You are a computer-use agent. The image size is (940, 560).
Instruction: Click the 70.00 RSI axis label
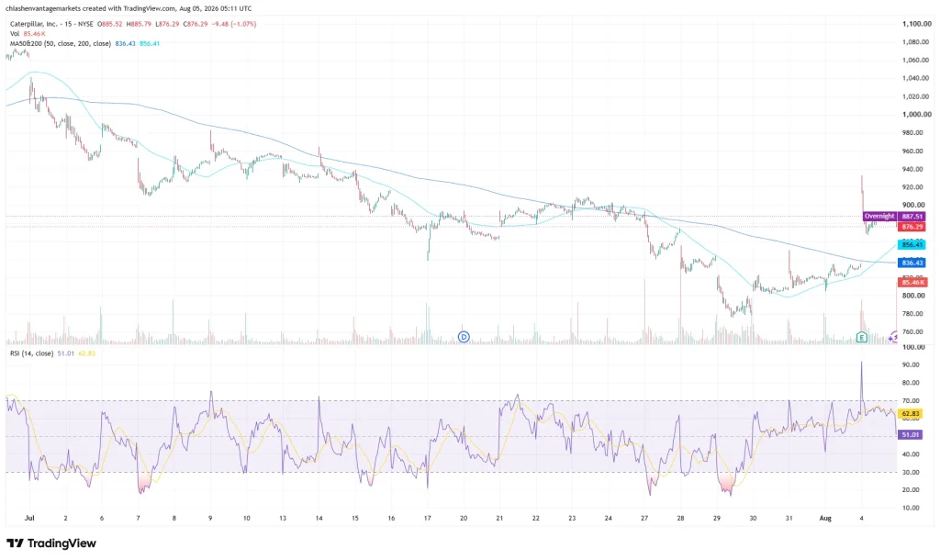(911, 400)
